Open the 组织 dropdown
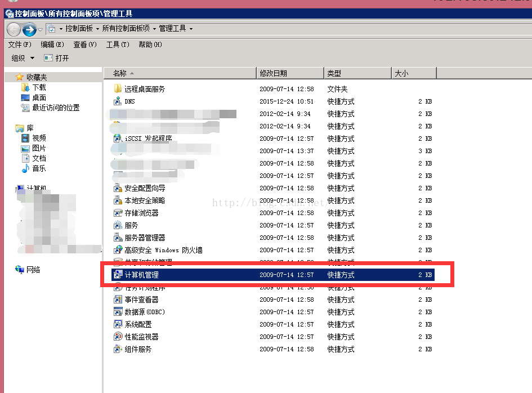The width and height of the screenshot is (532, 393). [23, 58]
